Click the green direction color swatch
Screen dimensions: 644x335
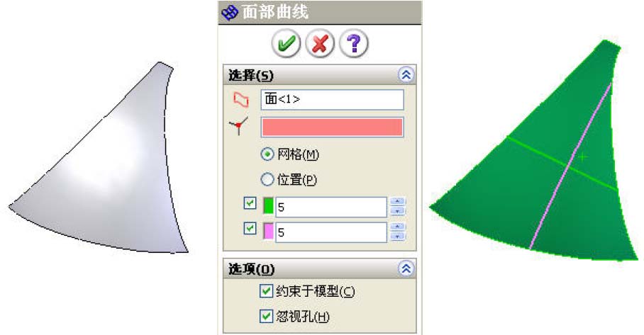point(268,206)
